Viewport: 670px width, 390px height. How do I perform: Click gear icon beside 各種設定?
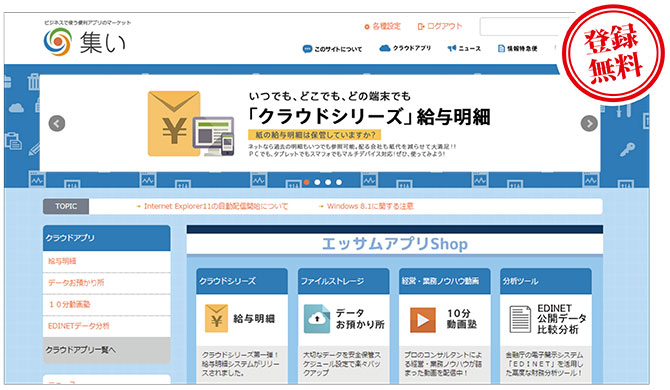pos(367,27)
